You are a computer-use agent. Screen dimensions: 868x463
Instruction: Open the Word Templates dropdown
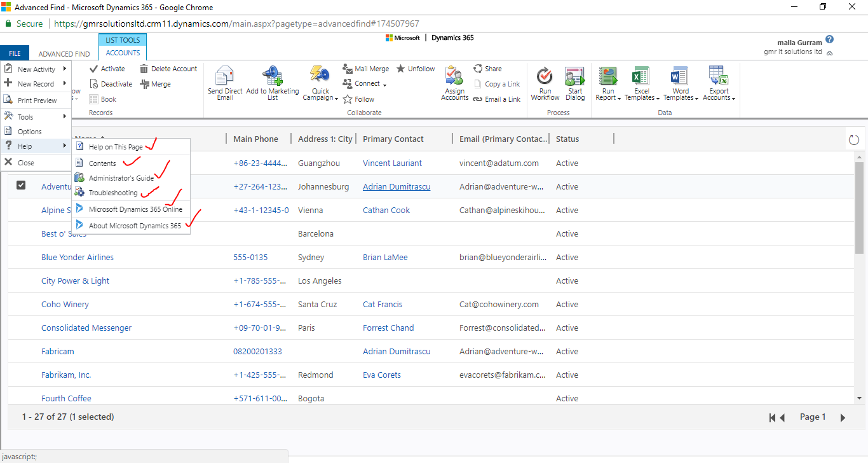(x=681, y=83)
